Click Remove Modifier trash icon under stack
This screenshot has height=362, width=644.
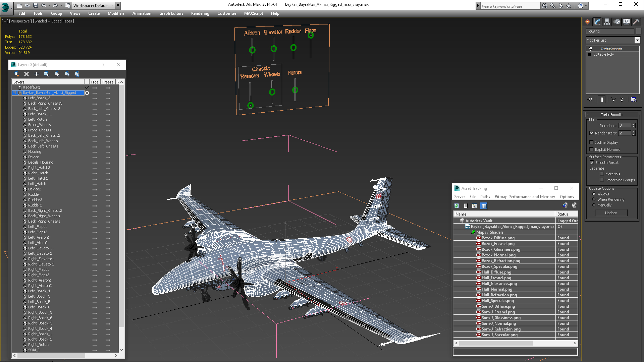(622, 99)
